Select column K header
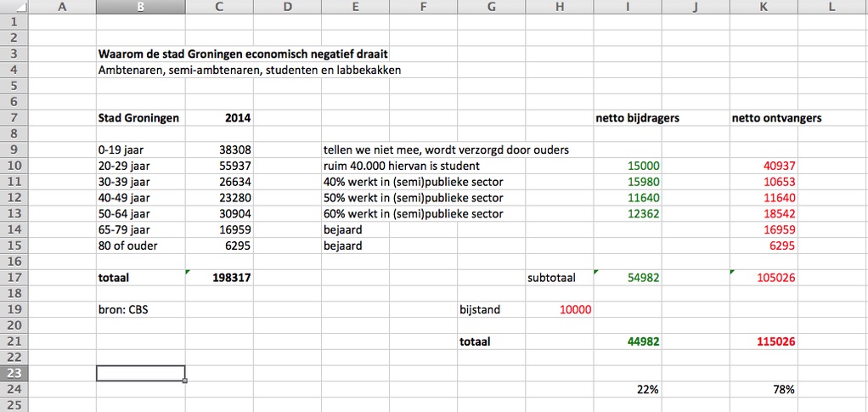This screenshot has width=868, height=412. [x=763, y=7]
